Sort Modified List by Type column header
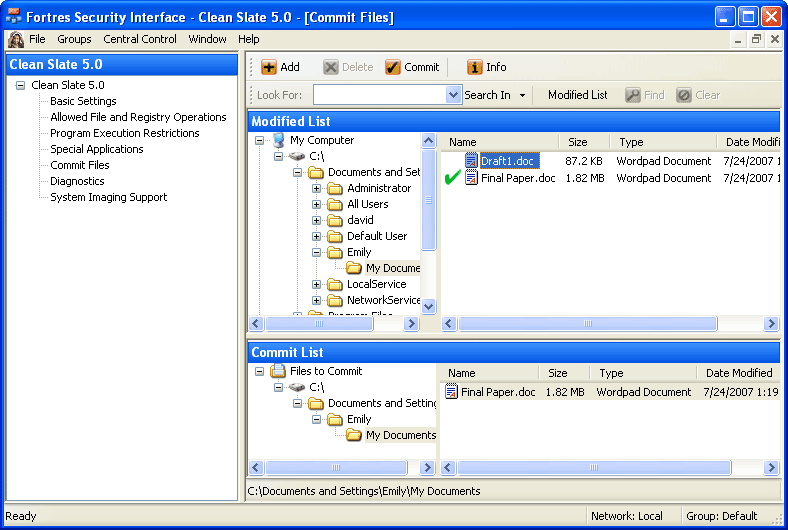This screenshot has width=788, height=530. point(663,142)
